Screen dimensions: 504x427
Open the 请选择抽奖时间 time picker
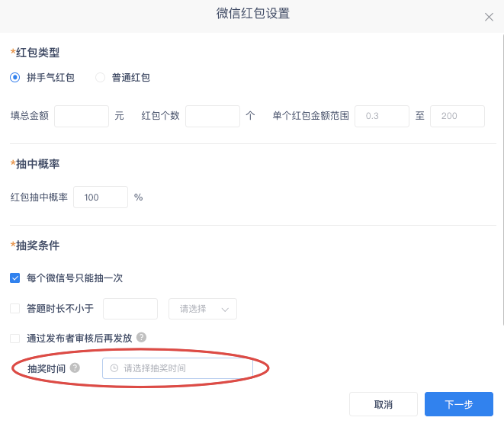(x=178, y=368)
